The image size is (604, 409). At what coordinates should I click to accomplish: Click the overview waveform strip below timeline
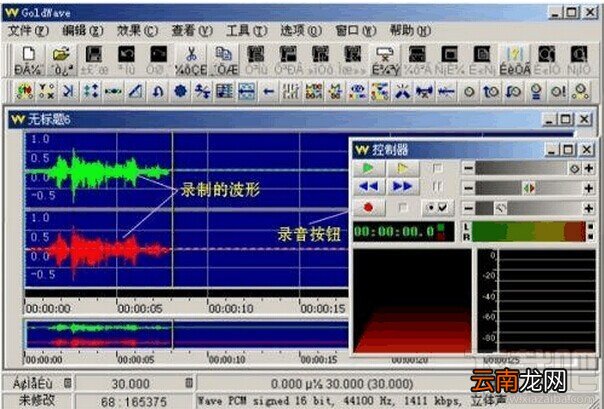click(x=186, y=334)
